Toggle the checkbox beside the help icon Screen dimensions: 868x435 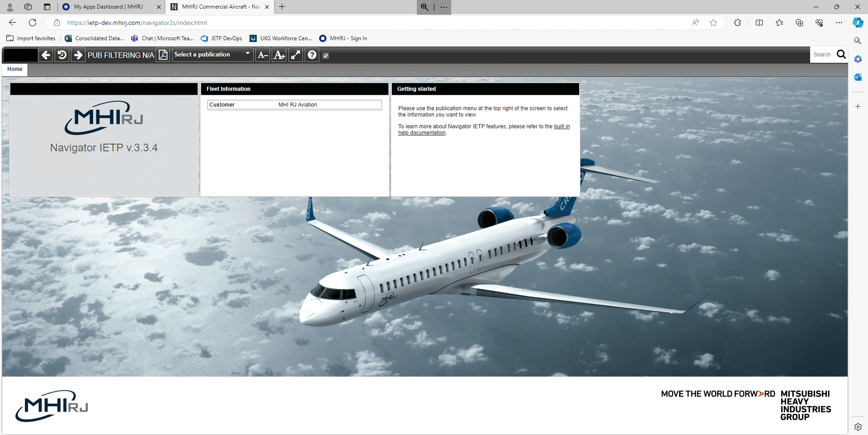click(326, 55)
